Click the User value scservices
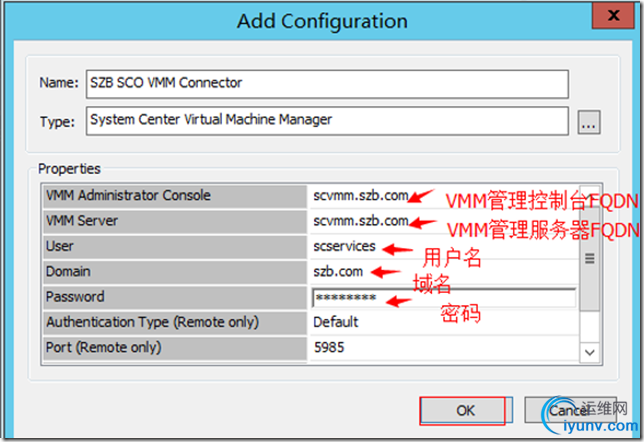 (x=344, y=246)
